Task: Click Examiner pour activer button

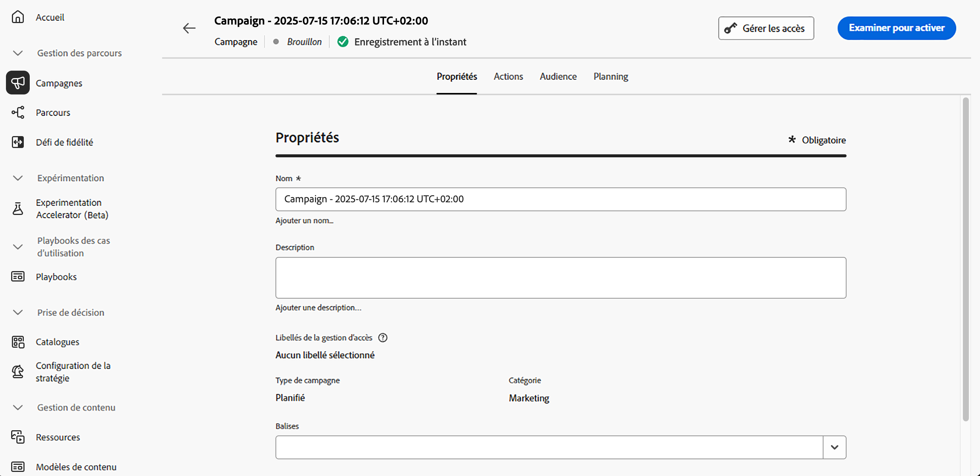Action: point(896,28)
